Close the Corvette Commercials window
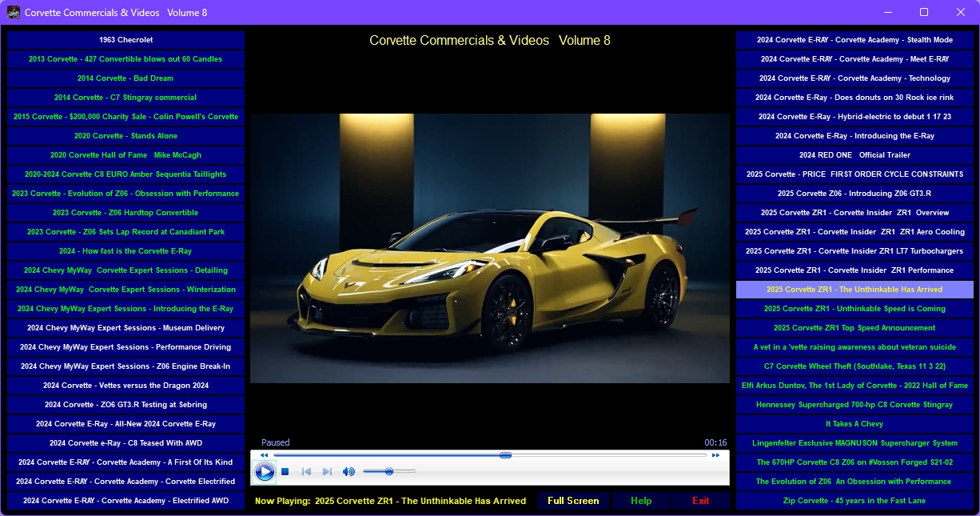The image size is (980, 516). click(x=961, y=12)
